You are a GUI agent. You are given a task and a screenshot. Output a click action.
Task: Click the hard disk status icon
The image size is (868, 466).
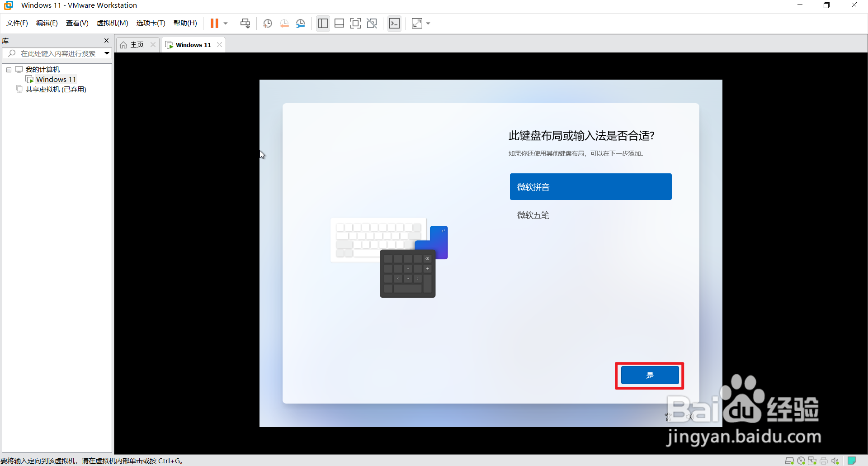point(789,461)
